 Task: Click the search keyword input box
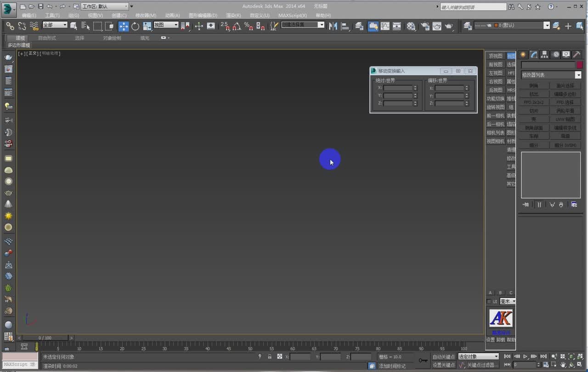473,7
